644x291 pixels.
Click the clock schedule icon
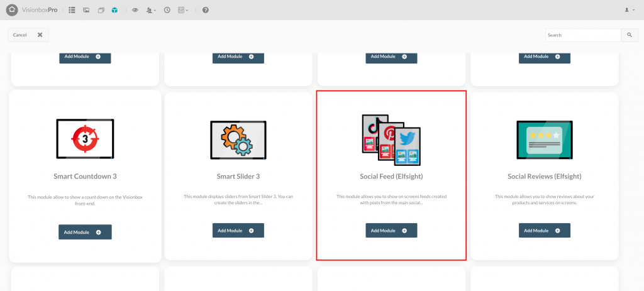(x=167, y=10)
